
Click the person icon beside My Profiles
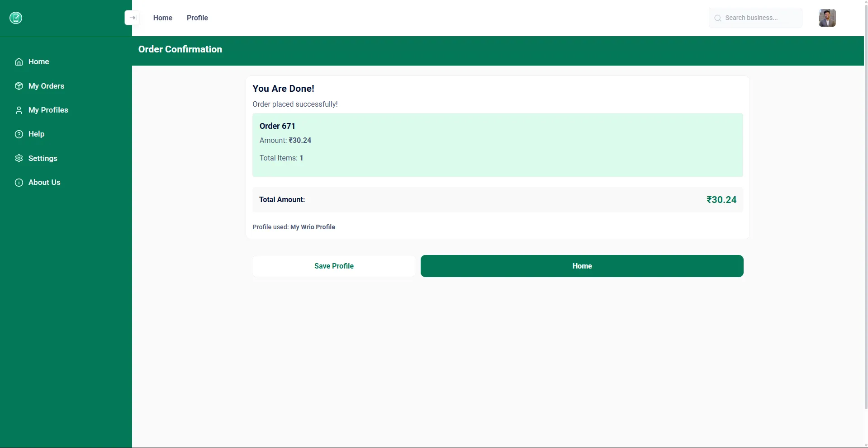click(x=19, y=110)
